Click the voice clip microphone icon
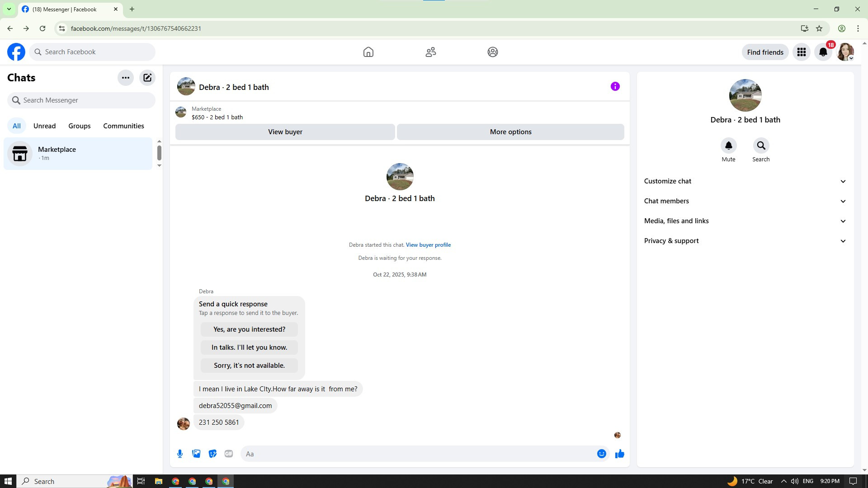Screen dimensions: 868x488 (x=180, y=454)
